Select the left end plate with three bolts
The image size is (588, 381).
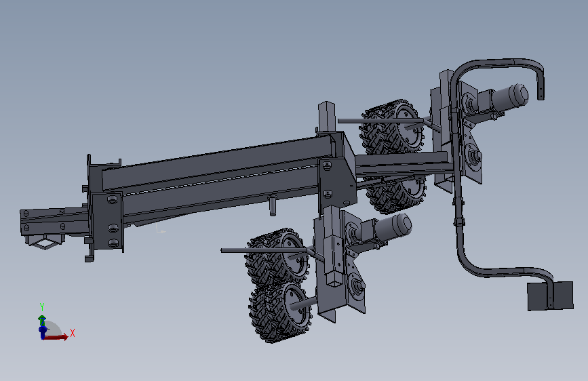tap(108, 222)
